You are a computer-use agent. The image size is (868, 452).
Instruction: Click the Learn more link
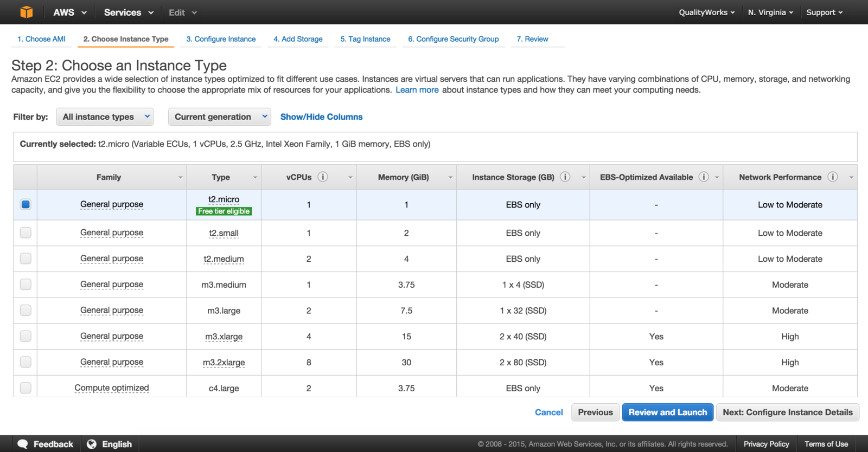417,90
